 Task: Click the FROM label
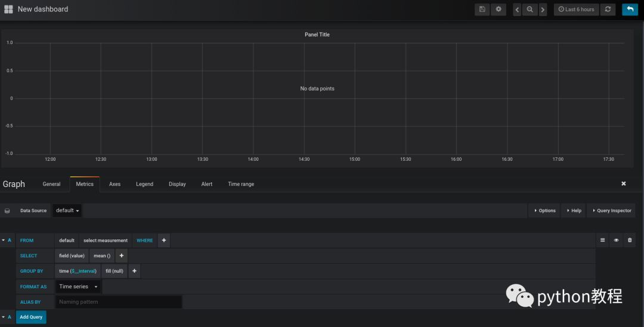[x=27, y=241]
